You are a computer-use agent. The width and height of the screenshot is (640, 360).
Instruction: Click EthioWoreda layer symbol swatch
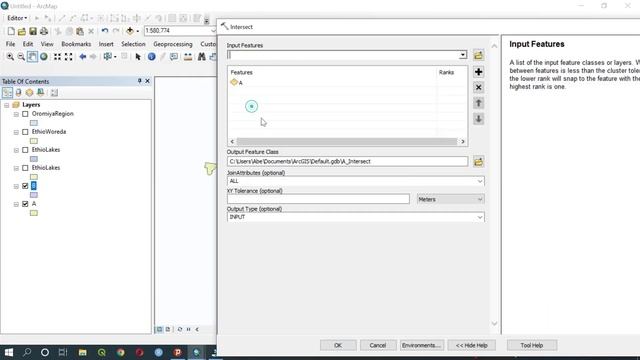click(x=34, y=141)
